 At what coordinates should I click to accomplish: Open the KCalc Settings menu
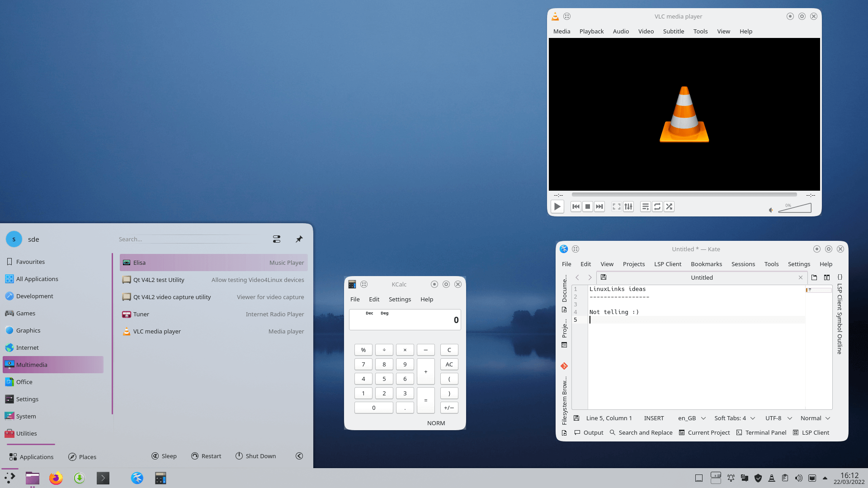pos(400,299)
